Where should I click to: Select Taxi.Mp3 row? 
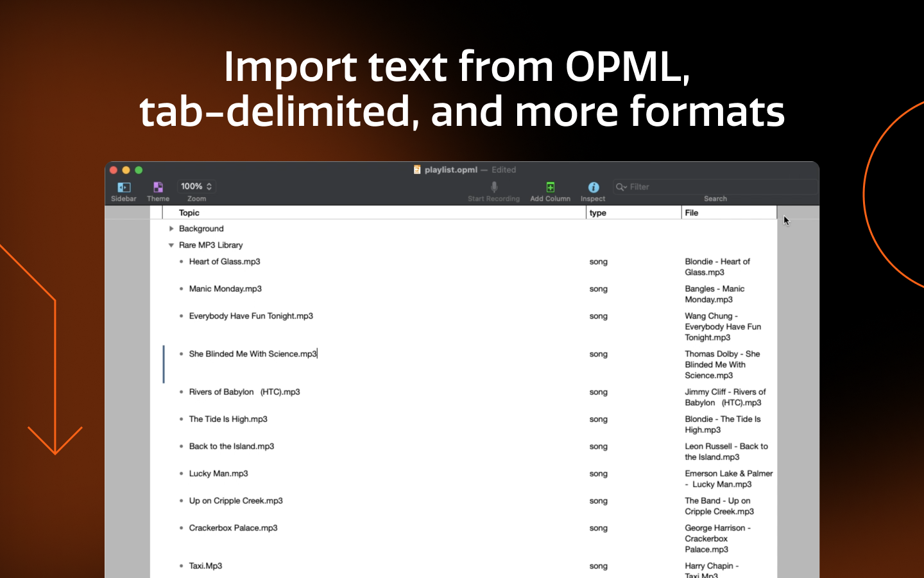click(206, 566)
